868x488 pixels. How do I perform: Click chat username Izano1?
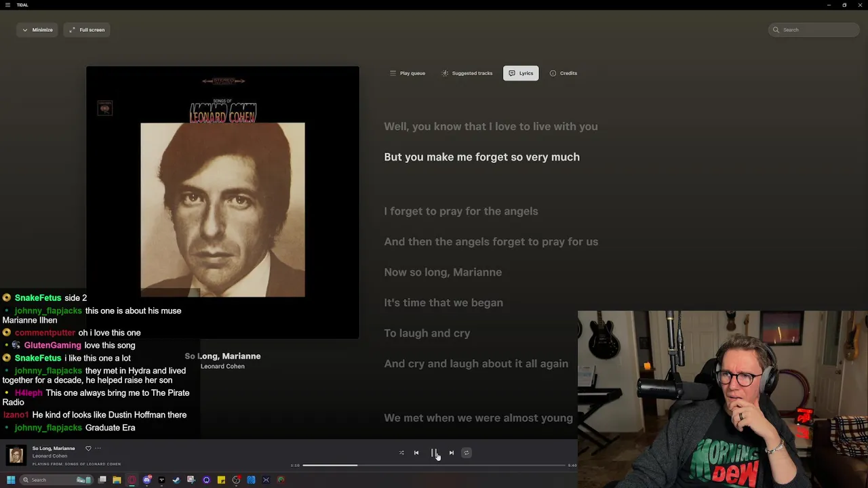point(16,415)
